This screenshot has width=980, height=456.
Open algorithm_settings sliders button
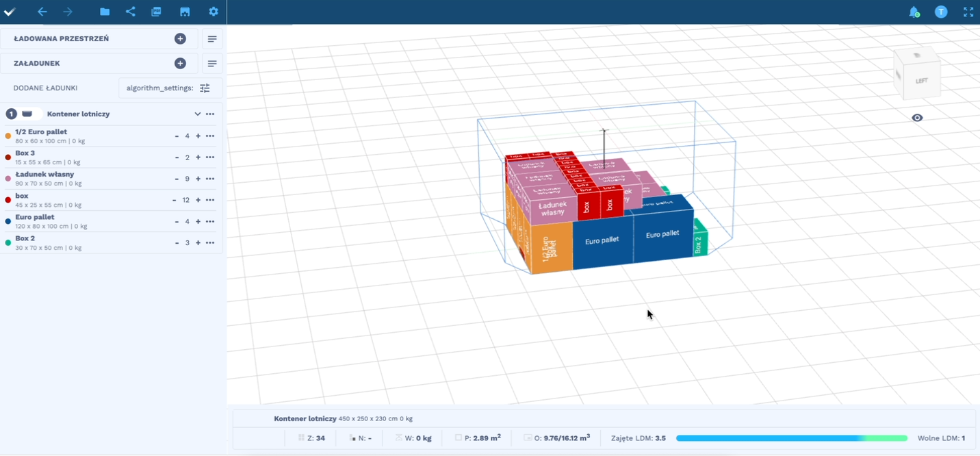click(x=205, y=88)
